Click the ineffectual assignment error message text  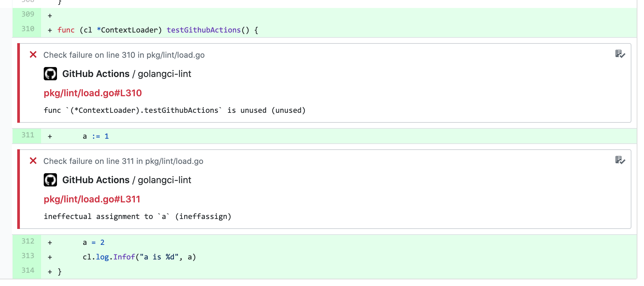[x=137, y=216]
